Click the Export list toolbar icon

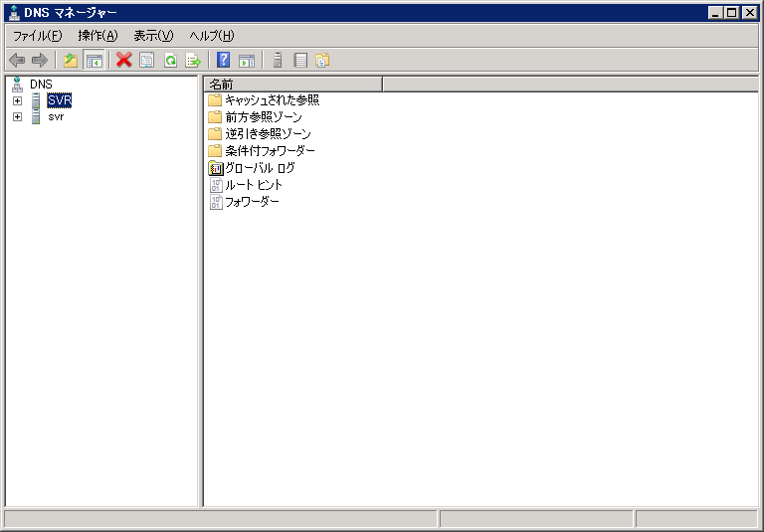(193, 61)
